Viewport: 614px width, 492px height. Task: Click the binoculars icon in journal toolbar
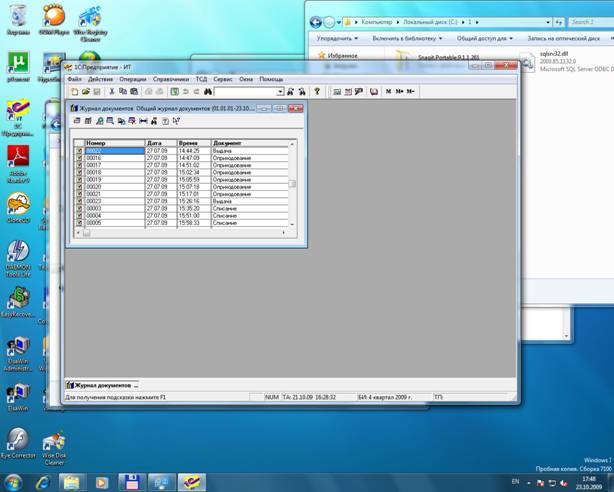[154, 121]
